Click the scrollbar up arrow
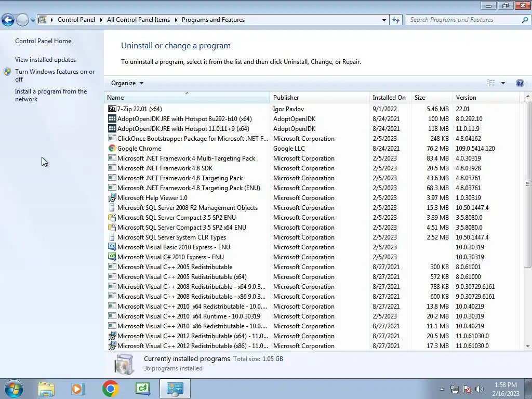This screenshot has width=532, height=399. click(527, 97)
